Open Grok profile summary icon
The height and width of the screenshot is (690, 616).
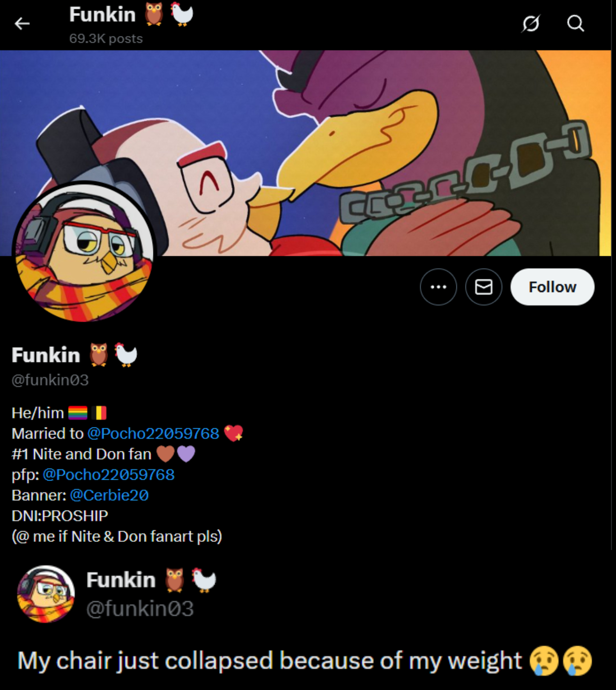click(x=531, y=23)
